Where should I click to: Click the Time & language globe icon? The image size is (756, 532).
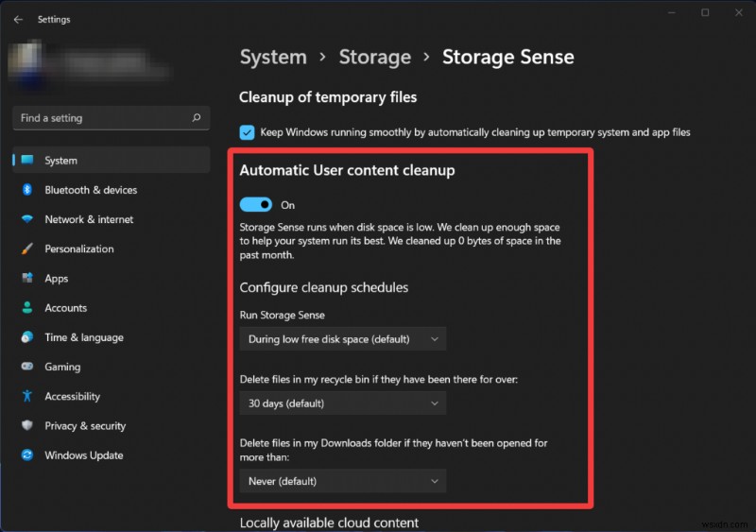[x=27, y=337]
